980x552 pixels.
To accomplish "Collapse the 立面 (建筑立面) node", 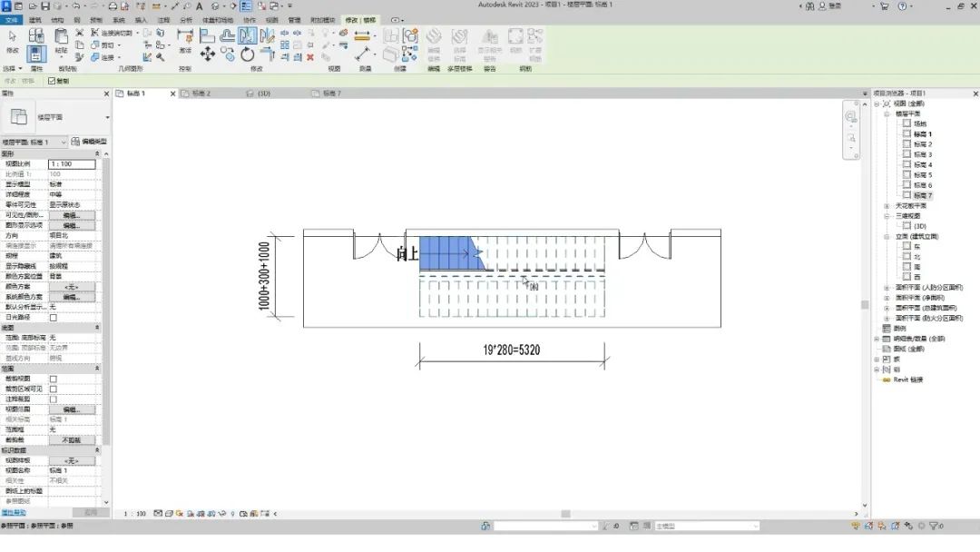I will pos(887,236).
